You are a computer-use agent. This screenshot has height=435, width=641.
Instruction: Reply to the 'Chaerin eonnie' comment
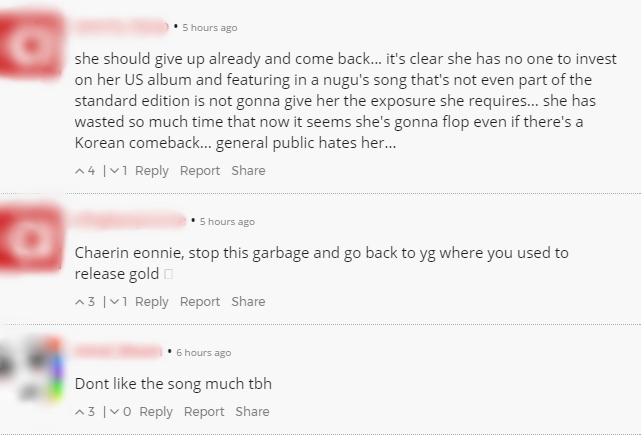(x=152, y=302)
